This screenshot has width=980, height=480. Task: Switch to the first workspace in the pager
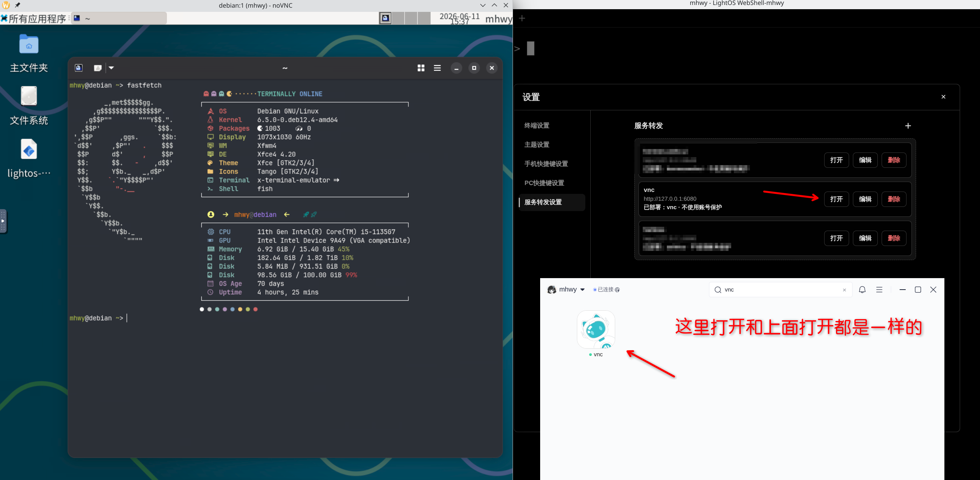click(385, 18)
